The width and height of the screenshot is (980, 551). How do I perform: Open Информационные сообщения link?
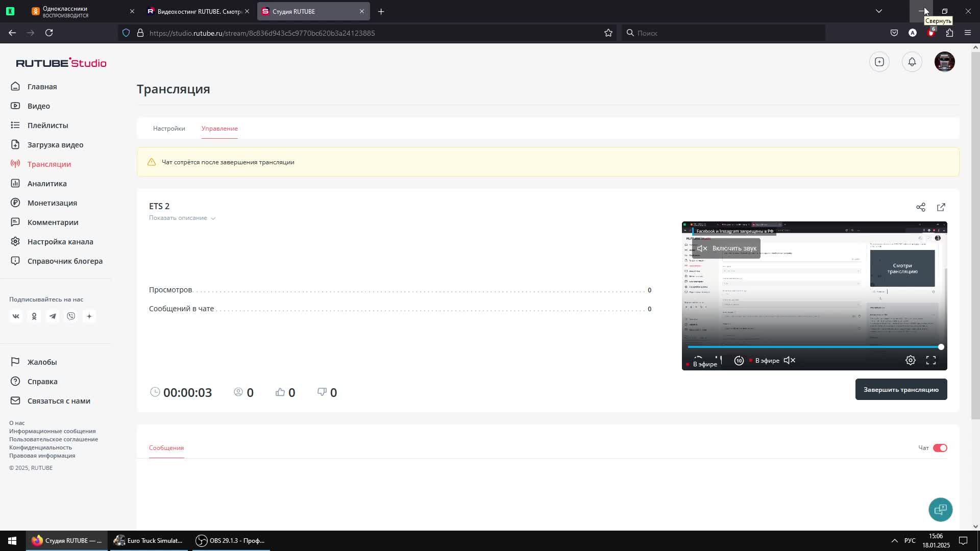pos(52,431)
